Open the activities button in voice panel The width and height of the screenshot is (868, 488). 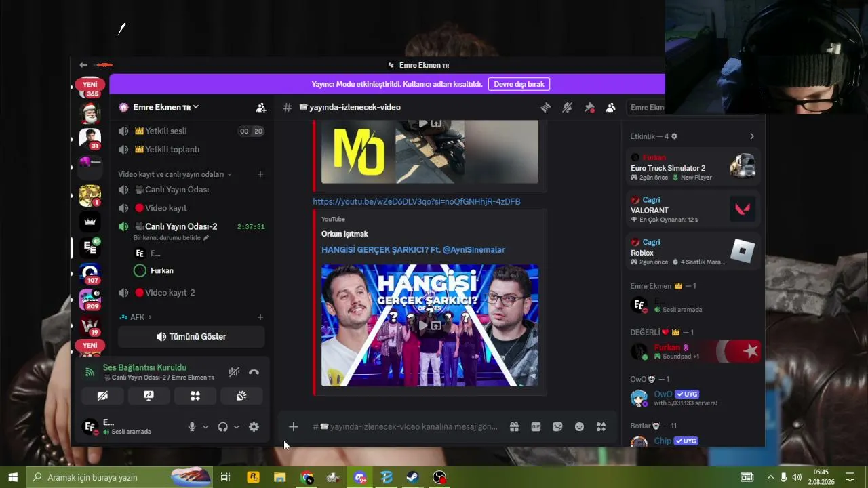(195, 396)
